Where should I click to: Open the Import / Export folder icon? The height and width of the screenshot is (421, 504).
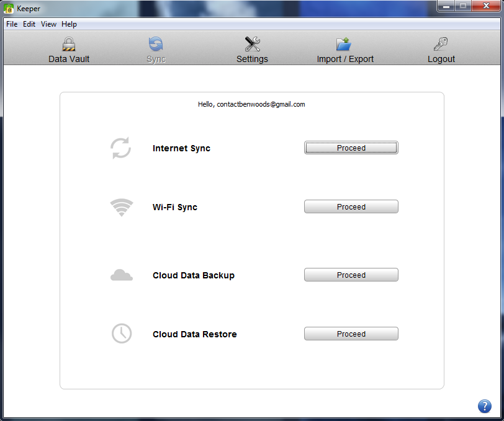344,44
